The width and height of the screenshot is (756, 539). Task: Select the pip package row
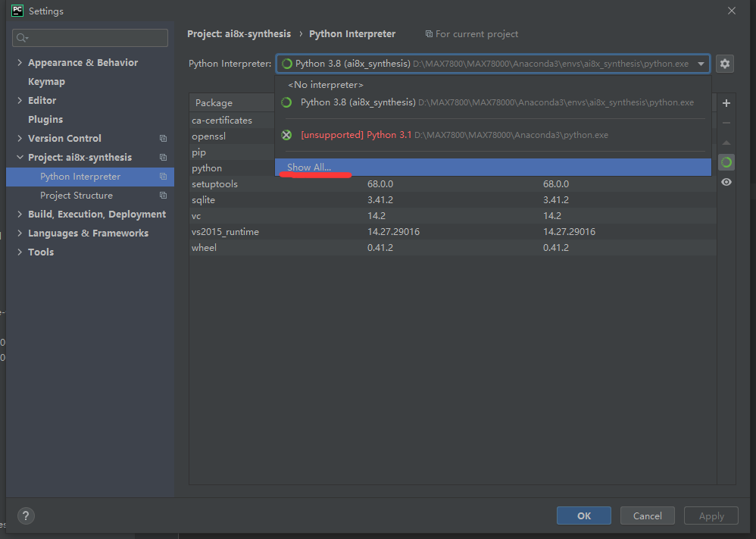click(x=232, y=152)
